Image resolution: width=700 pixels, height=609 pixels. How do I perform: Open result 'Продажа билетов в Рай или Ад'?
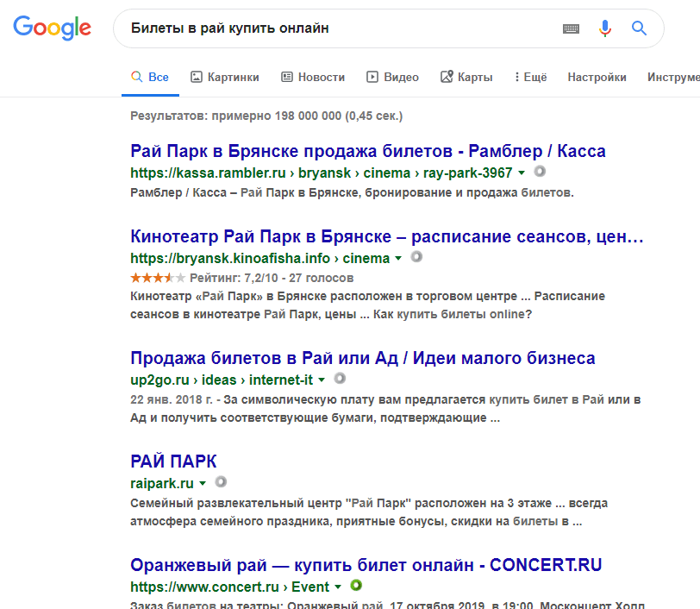(x=362, y=358)
